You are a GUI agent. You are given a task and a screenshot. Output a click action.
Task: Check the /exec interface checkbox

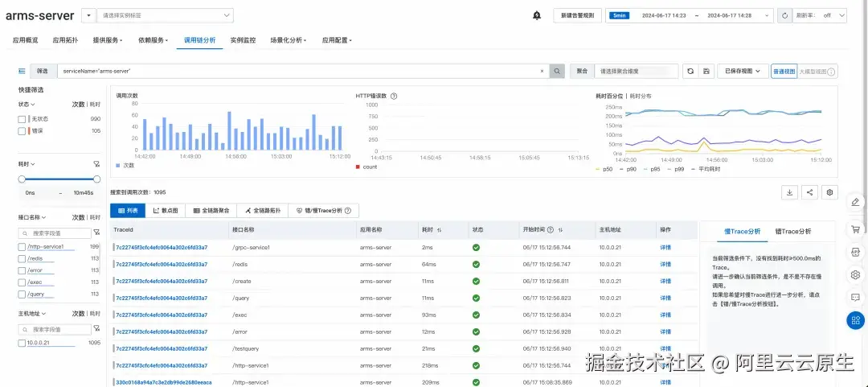tap(23, 282)
